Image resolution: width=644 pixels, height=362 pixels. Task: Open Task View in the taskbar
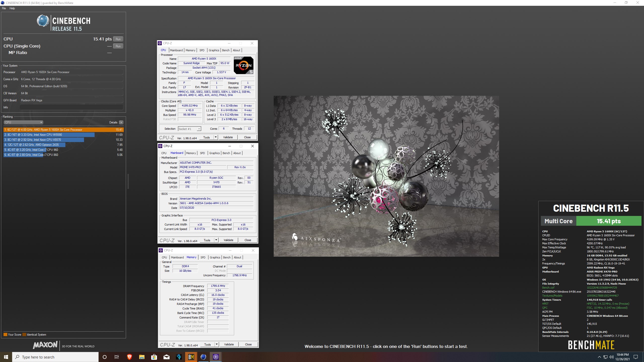[117, 357]
